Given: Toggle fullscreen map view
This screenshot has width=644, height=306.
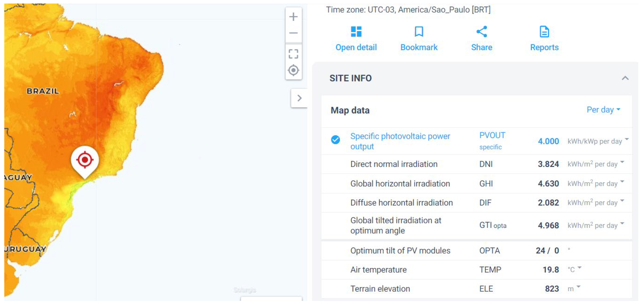Looking at the screenshot, I should tap(293, 54).
